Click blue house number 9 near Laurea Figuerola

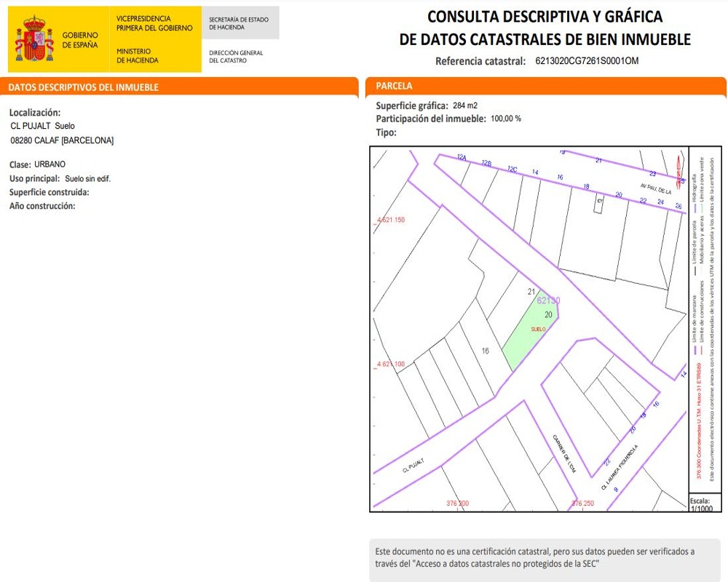(x=616, y=490)
